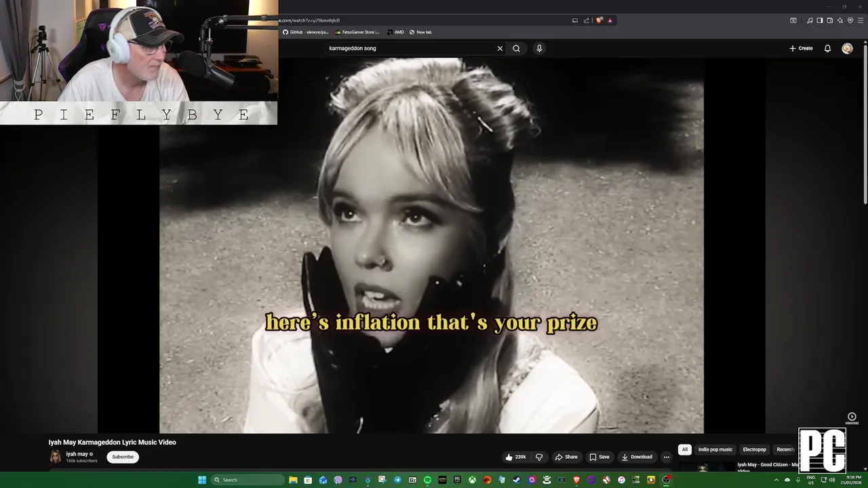Open File Explorer from the taskbar
Screen dimensions: 868x488
coord(293,480)
